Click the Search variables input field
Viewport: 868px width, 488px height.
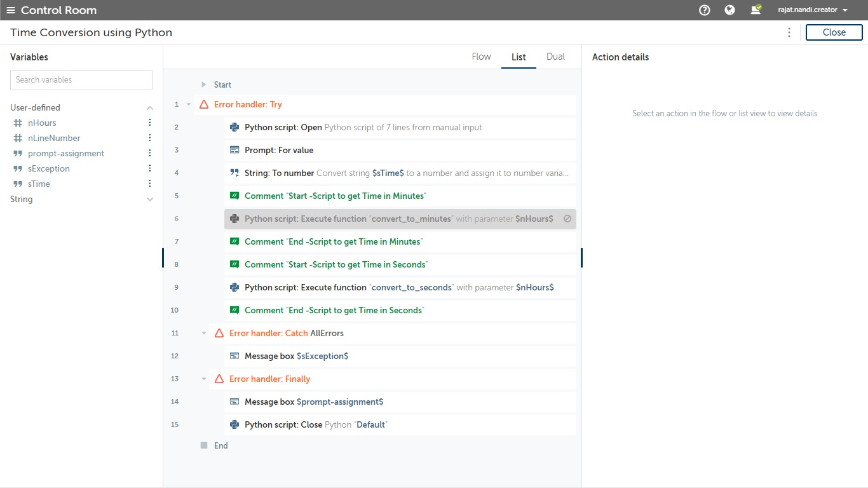point(81,80)
